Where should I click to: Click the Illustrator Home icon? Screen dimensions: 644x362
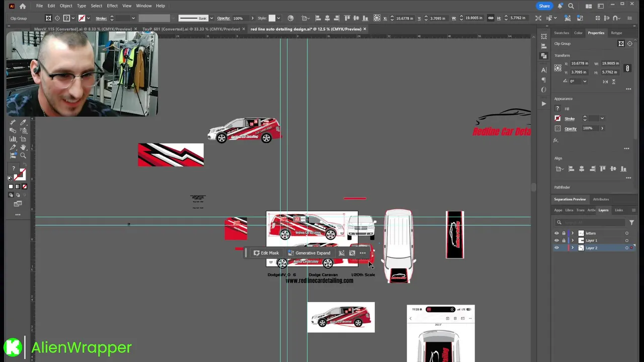coord(23,6)
